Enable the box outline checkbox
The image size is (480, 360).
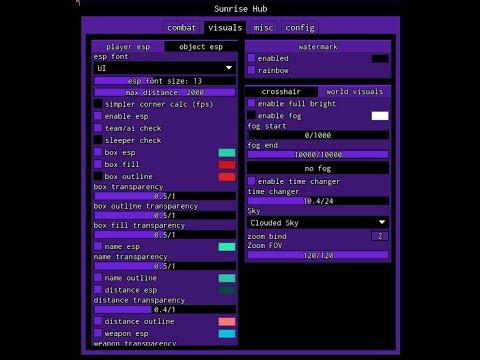[x=98, y=176]
